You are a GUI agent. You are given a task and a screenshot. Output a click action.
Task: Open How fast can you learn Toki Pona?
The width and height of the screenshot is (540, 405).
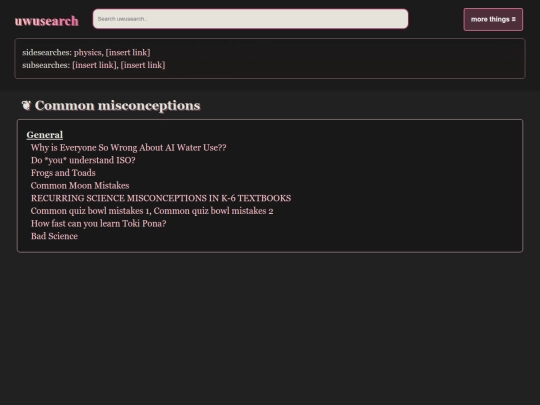98,224
